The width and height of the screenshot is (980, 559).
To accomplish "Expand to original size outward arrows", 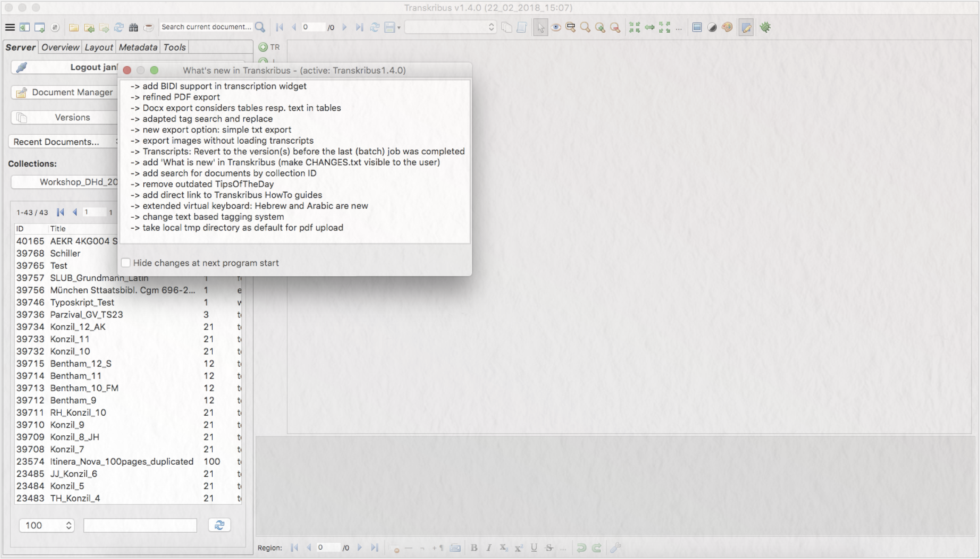I will pyautogui.click(x=664, y=27).
